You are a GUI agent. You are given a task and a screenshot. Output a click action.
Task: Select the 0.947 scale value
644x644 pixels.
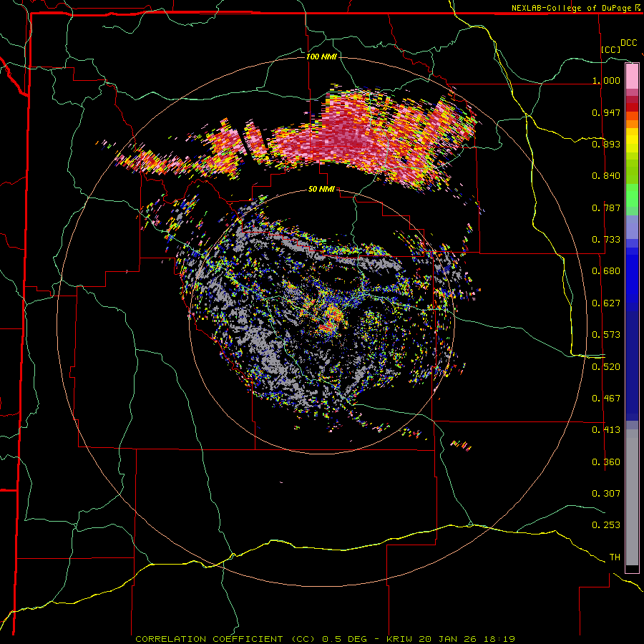606,112
